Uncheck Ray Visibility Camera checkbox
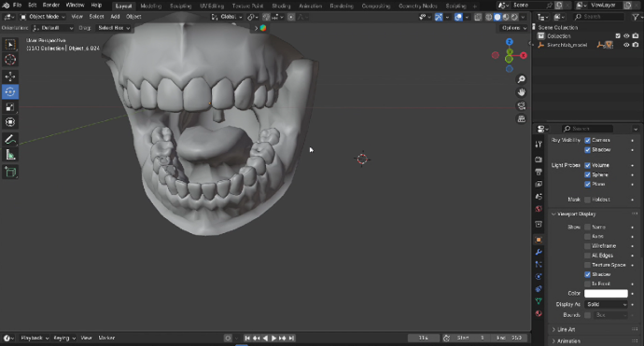The height and width of the screenshot is (346, 644). (x=587, y=141)
